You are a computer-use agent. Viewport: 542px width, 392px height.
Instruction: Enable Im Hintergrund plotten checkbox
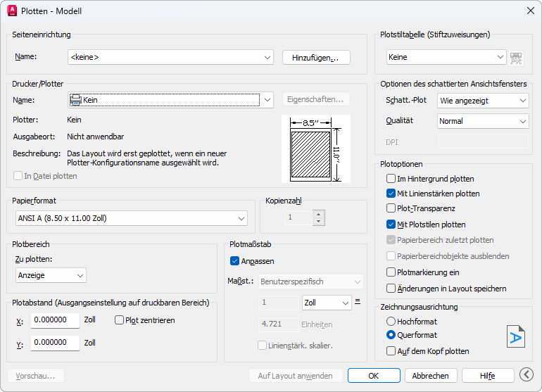(391, 179)
